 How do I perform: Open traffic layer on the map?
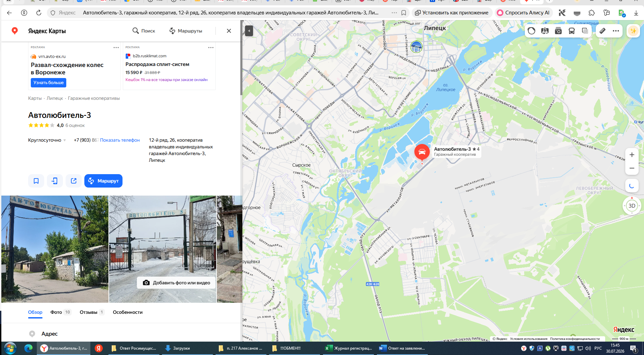532,31
